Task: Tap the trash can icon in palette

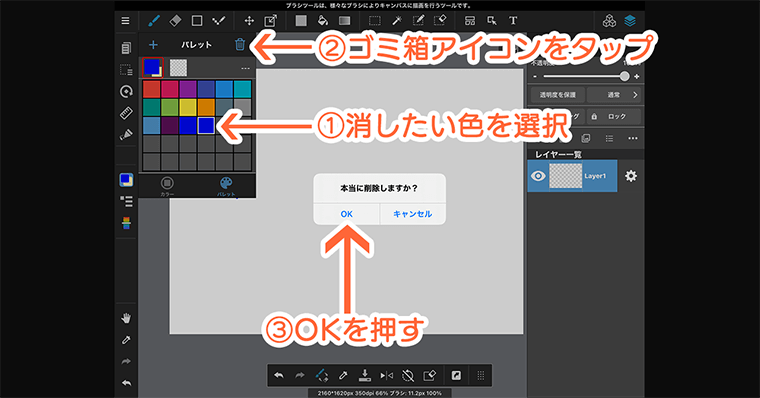Action: pos(240,45)
